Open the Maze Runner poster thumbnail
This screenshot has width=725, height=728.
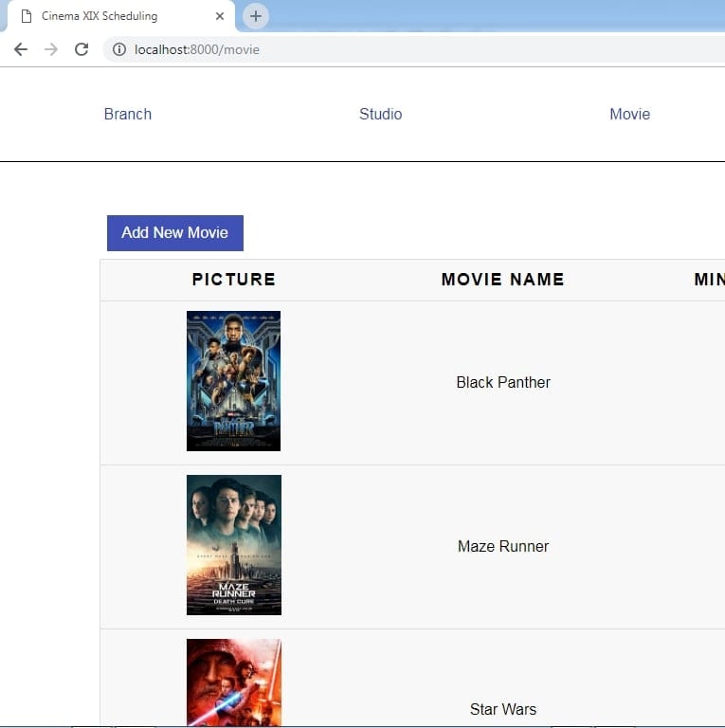tap(234, 545)
